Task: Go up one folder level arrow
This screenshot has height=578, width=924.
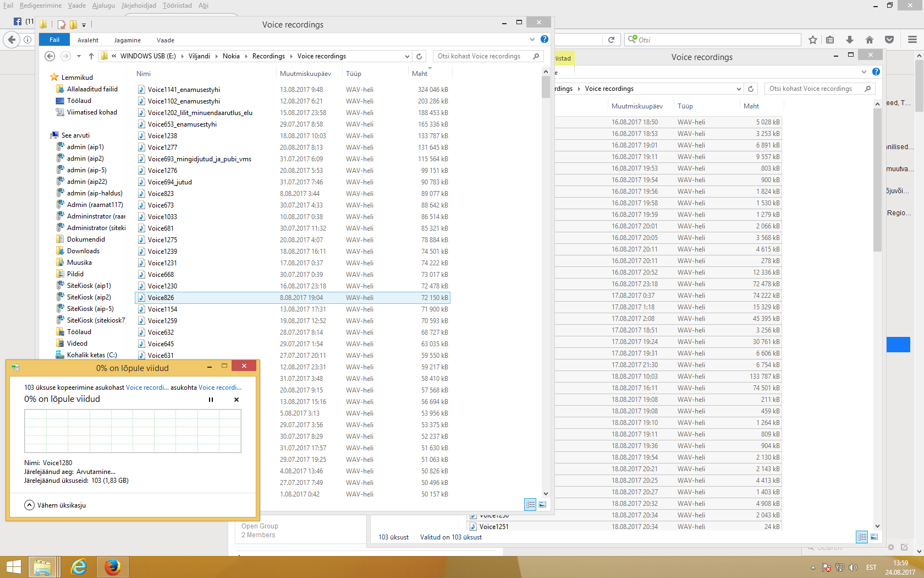Action: pyautogui.click(x=91, y=56)
